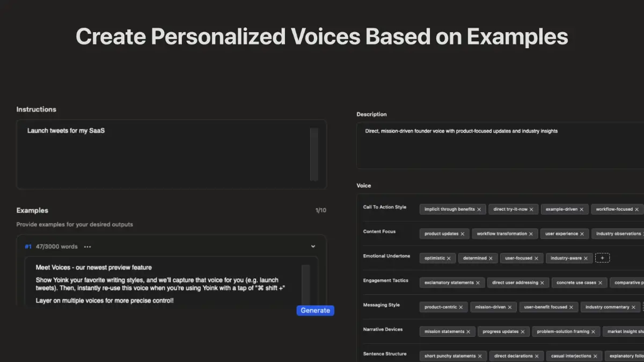Click the Instructions box scrollbar
The height and width of the screenshot is (362, 644).
[x=314, y=154]
